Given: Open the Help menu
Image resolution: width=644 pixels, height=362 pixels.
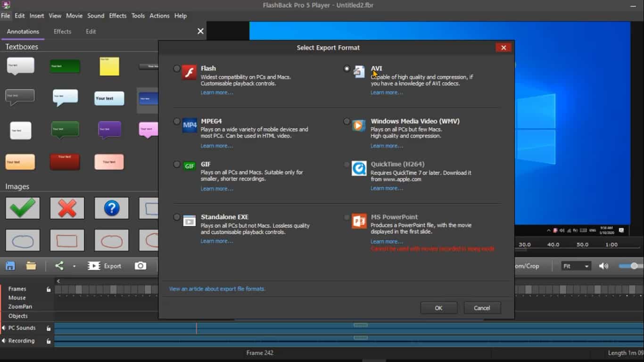Looking at the screenshot, I should click(181, 16).
